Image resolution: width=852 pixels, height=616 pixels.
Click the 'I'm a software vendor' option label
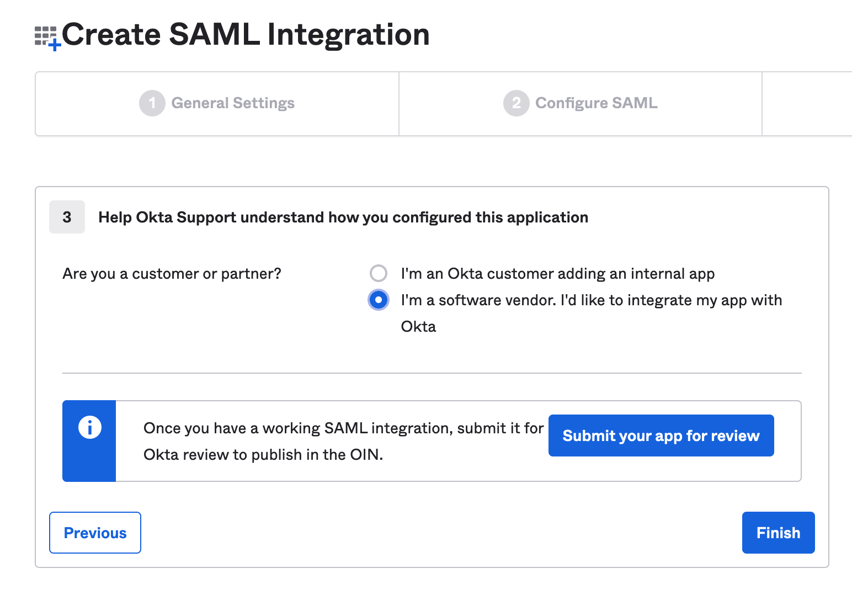[x=591, y=300]
